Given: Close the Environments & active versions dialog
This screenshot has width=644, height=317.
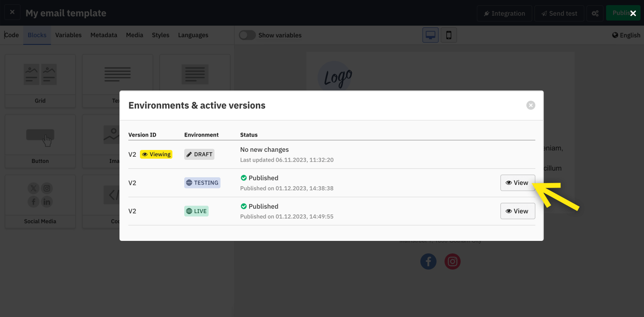Looking at the screenshot, I should tap(531, 105).
